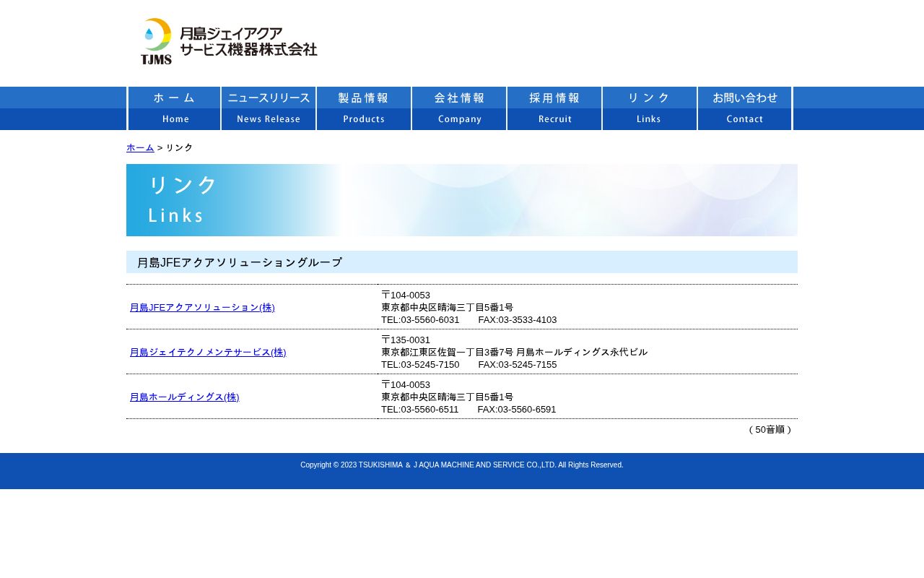Click the リンク Links banner image
Image resolution: width=924 pixels, height=578 pixels.
coord(462,200)
